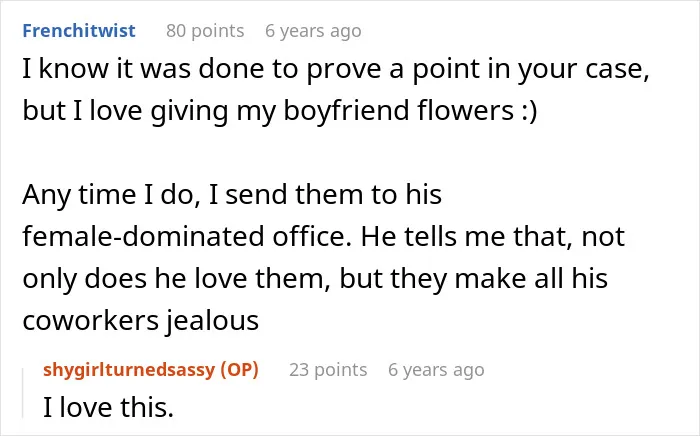Open the reply's 6 years ago timestamp
The image size is (700, 436).
click(436, 370)
